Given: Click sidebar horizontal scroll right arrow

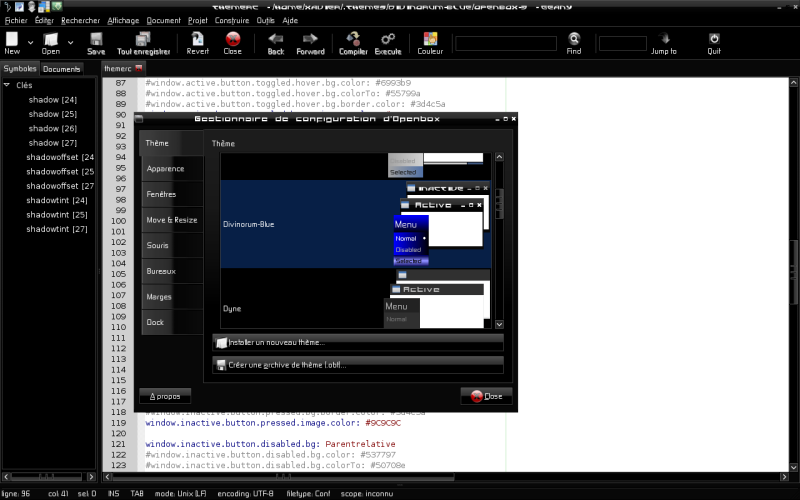Looking at the screenshot, I should pos(91,477).
